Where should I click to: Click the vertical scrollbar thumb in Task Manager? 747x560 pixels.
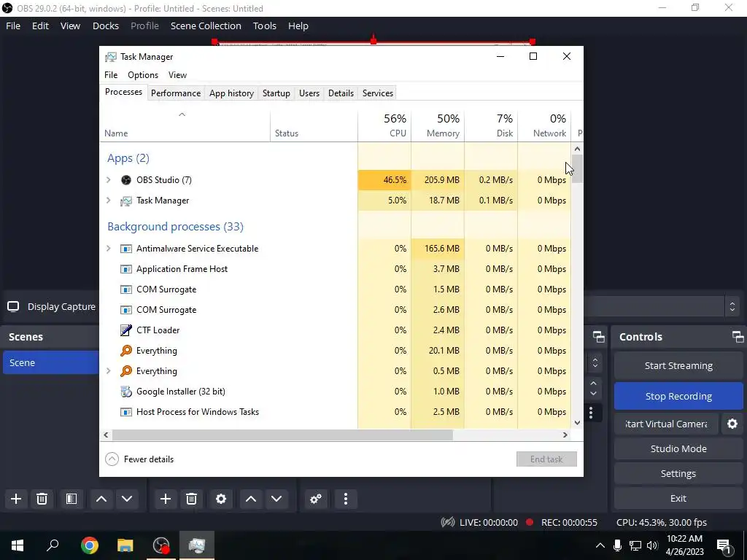(577, 168)
